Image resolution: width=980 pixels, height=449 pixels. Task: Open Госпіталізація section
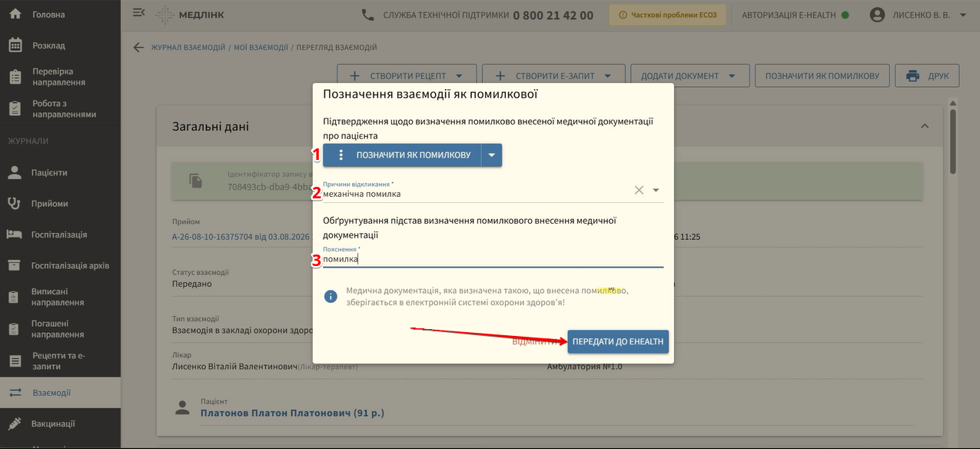tap(60, 234)
